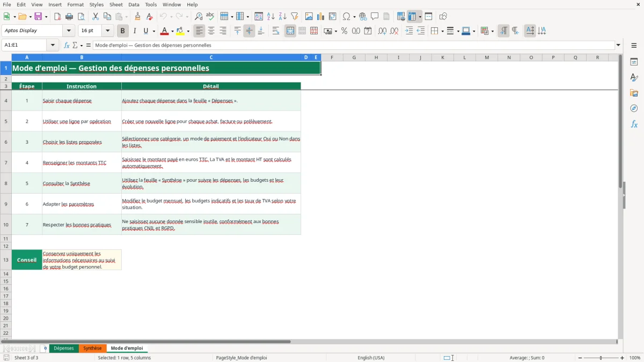Click the zoom out minus button
644x362 pixels.
tap(580, 358)
